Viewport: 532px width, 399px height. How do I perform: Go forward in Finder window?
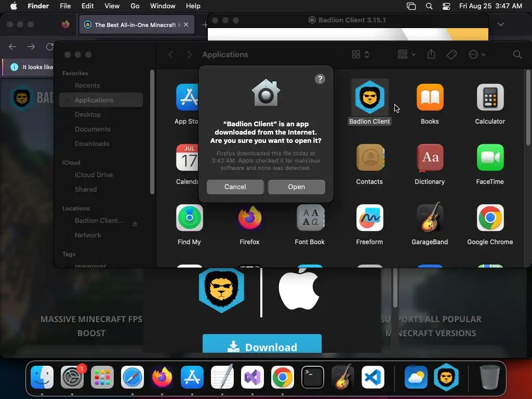coord(189,55)
